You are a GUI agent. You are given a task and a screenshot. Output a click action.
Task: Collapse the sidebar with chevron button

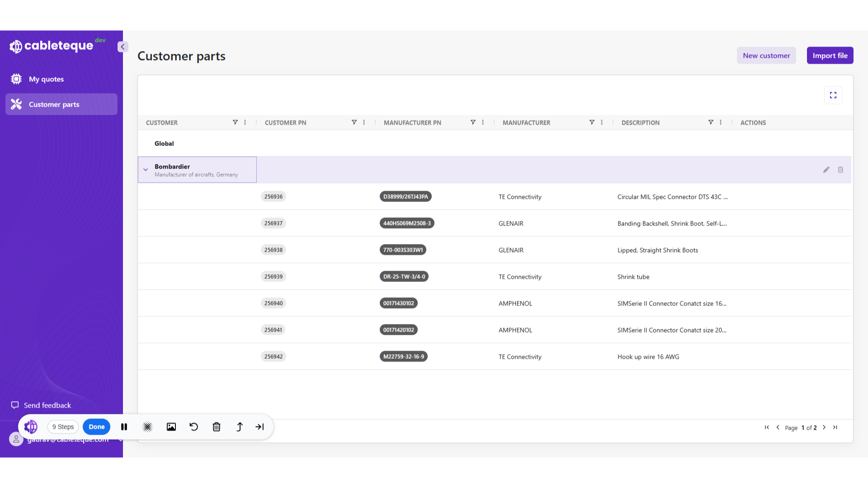(123, 47)
